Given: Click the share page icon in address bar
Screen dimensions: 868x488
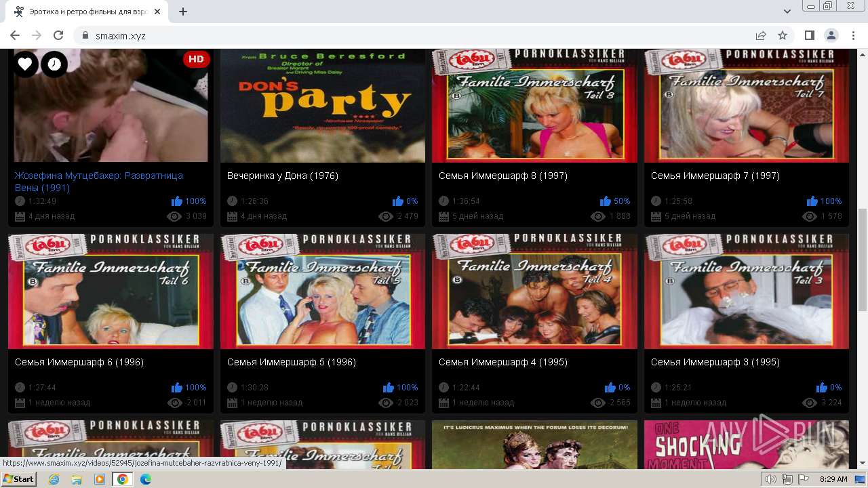Looking at the screenshot, I should 761,35.
